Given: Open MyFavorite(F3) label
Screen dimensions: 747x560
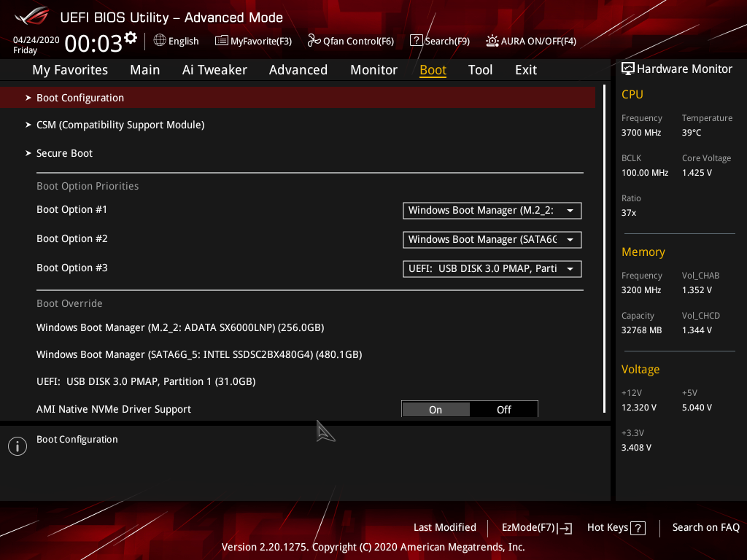Looking at the screenshot, I should tap(261, 42).
